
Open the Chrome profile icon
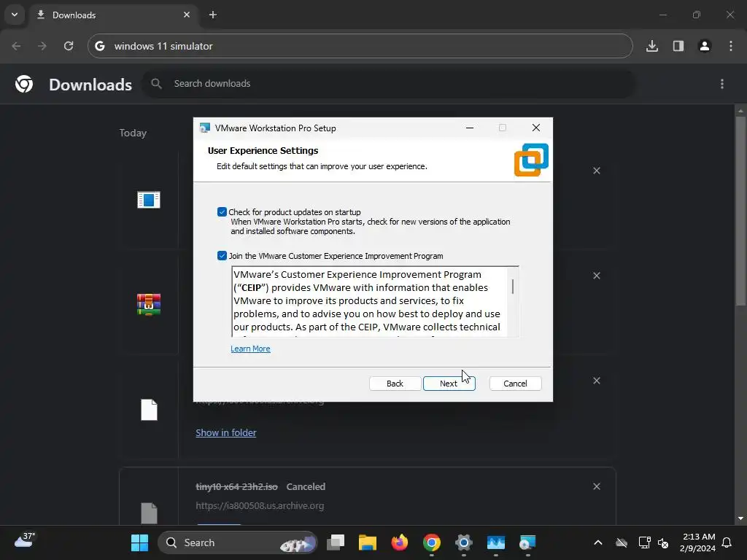click(x=705, y=46)
